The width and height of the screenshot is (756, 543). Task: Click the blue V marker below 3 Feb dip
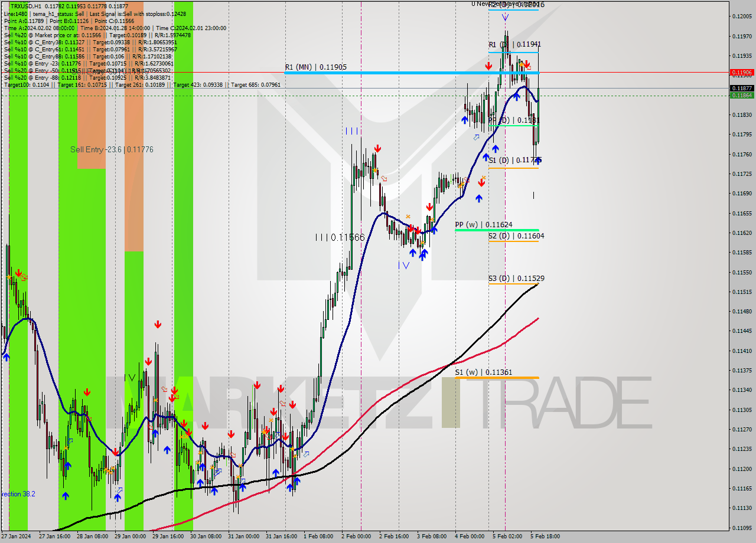tap(406, 266)
